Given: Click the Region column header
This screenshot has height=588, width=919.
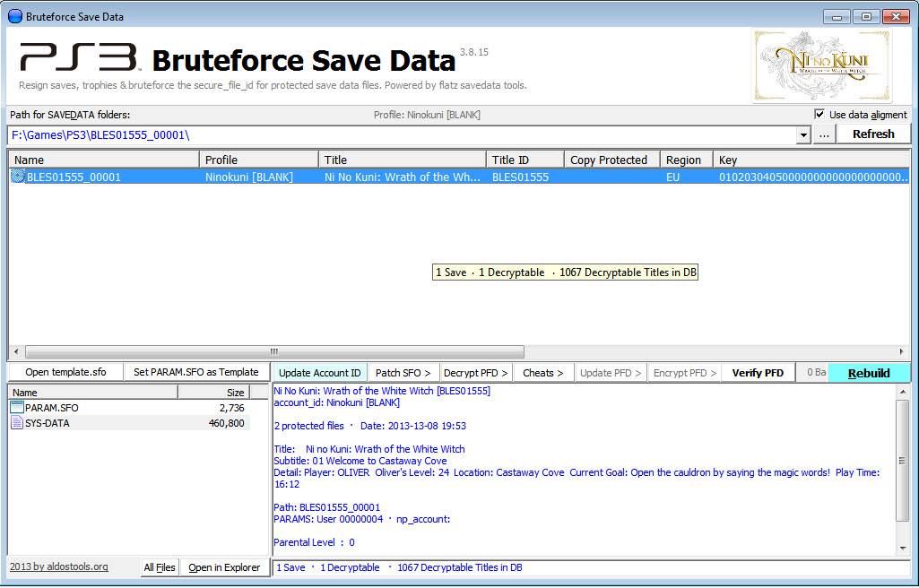Looking at the screenshot, I should pyautogui.click(x=686, y=160).
